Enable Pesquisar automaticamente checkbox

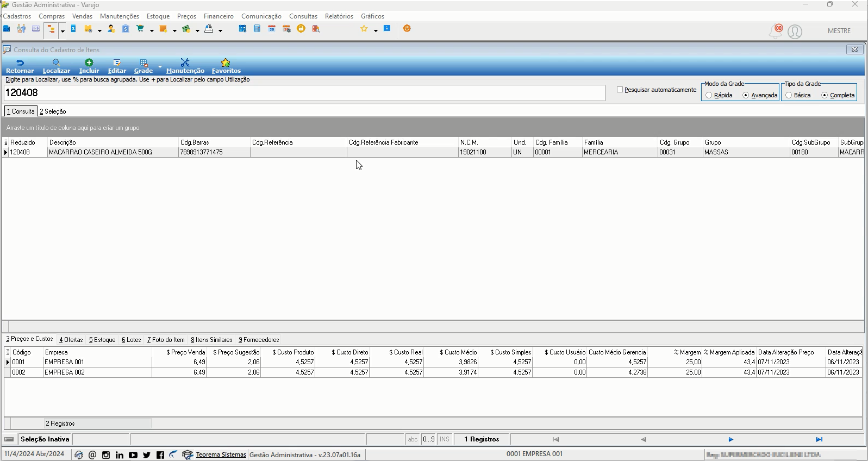[620, 90]
